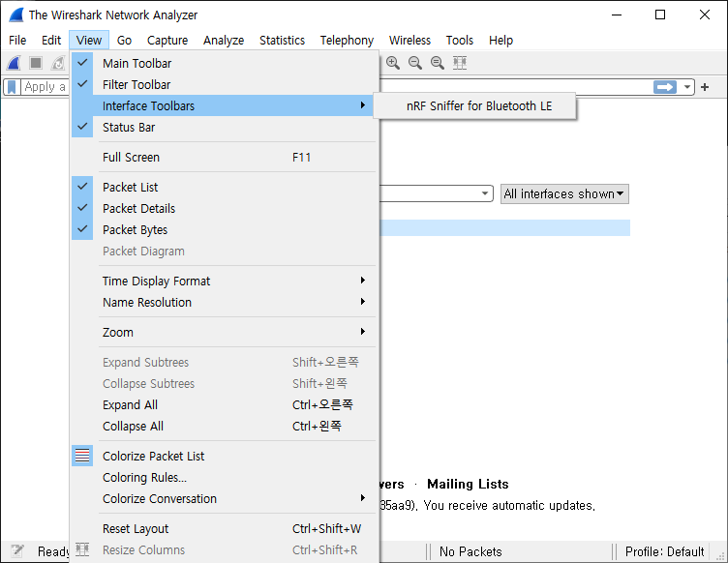This screenshot has width=728, height=563.
Task: Open Coloring Rules dialog
Action: click(224, 477)
